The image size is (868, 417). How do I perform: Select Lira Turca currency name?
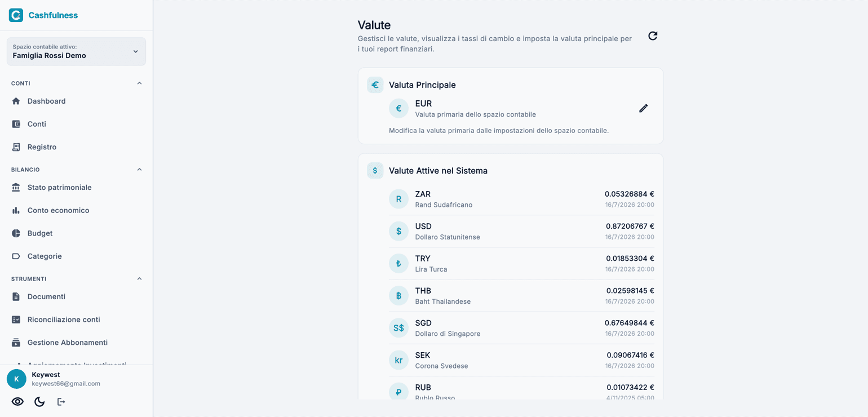pos(431,269)
